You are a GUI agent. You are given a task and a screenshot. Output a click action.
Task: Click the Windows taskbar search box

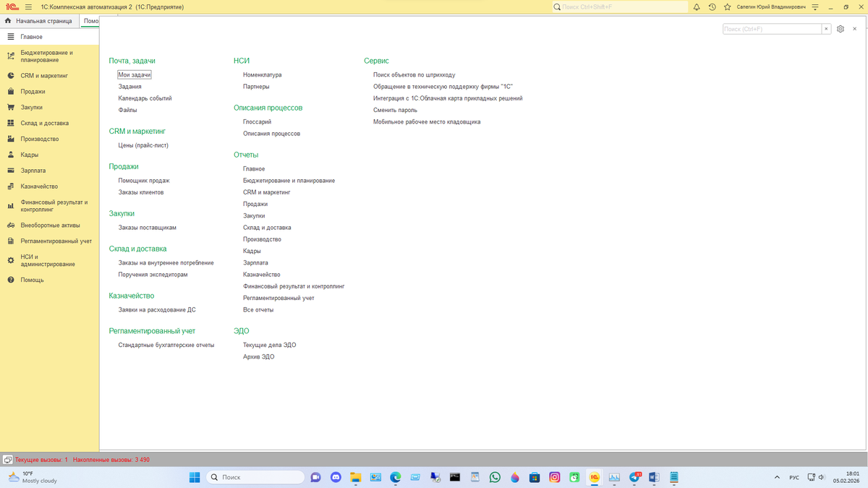(x=255, y=477)
